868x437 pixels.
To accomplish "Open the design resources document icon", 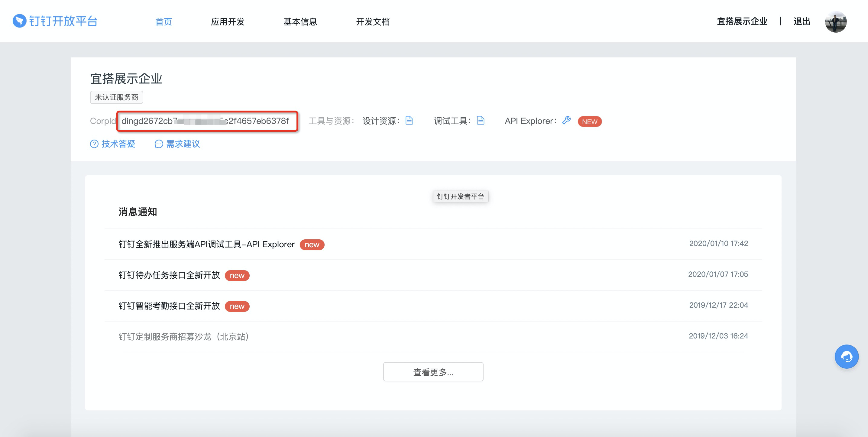I will (409, 120).
